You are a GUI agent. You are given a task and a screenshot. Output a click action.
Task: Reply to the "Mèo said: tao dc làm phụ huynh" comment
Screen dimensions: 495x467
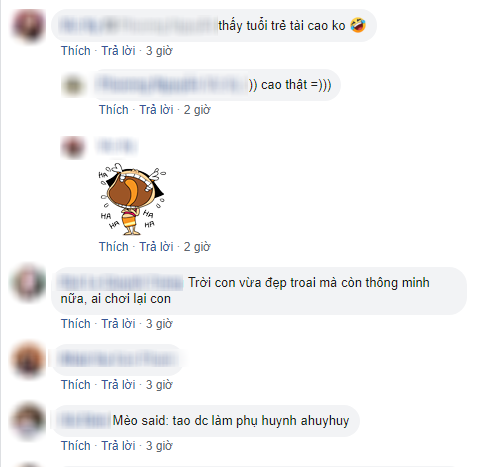pos(118,446)
